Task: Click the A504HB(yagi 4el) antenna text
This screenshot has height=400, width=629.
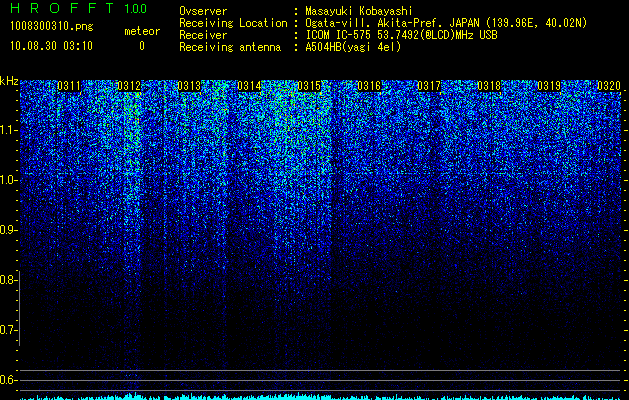Action: coord(353,47)
